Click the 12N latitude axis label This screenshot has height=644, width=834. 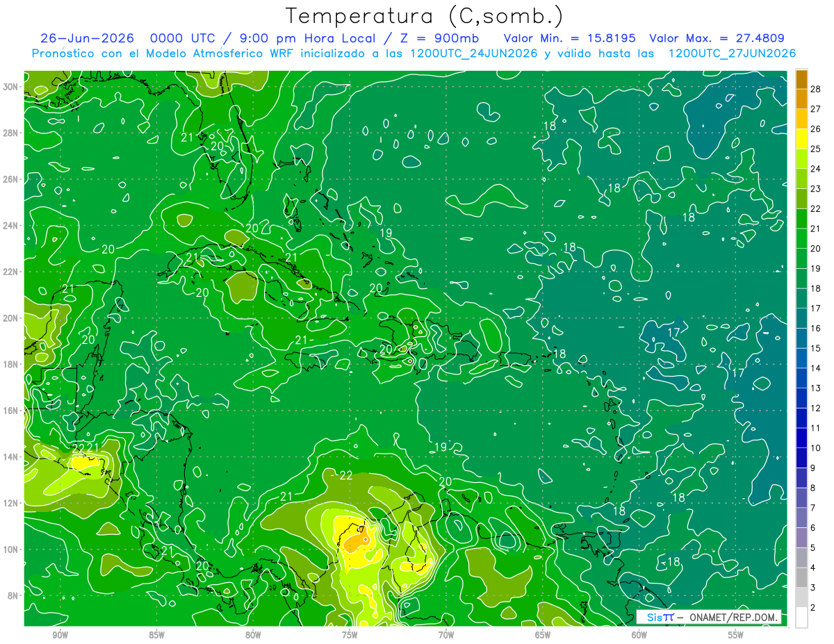click(x=11, y=503)
